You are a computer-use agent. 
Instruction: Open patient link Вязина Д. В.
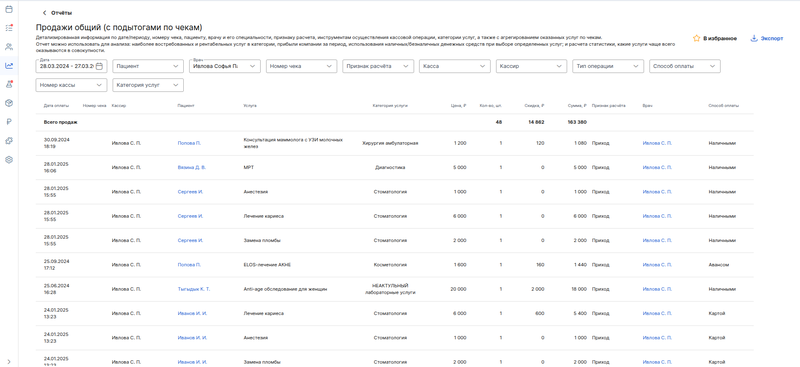192,167
